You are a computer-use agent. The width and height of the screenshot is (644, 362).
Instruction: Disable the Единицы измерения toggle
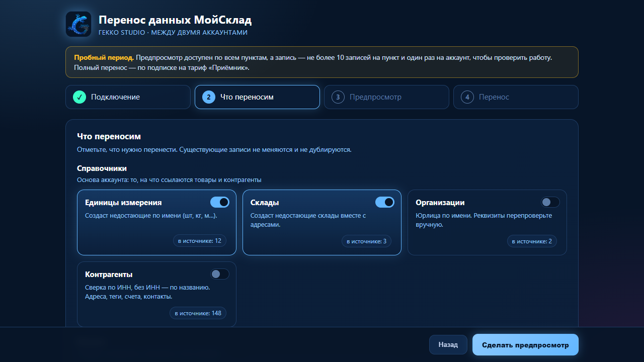click(x=220, y=202)
